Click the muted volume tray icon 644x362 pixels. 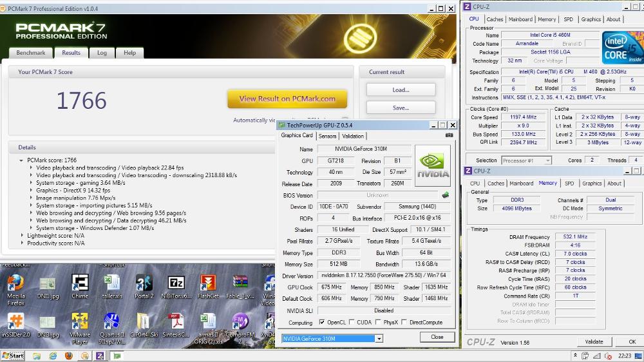click(608, 356)
